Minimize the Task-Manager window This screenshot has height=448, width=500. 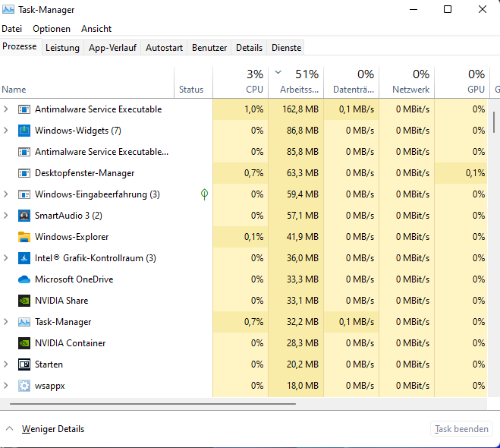pyautogui.click(x=414, y=9)
